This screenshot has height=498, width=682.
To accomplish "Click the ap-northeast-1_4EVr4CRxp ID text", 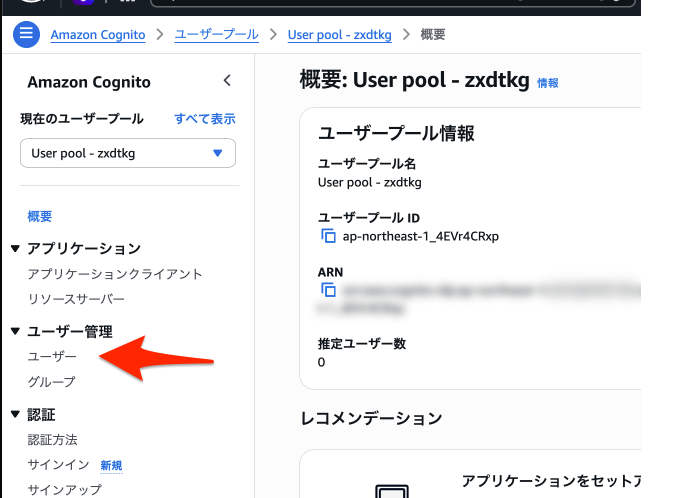I will pos(421,236).
